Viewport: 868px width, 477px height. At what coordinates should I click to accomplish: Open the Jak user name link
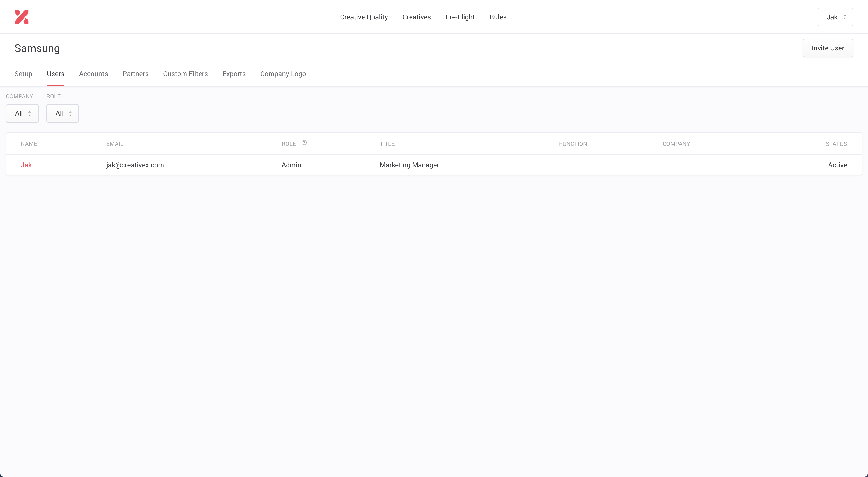26,165
